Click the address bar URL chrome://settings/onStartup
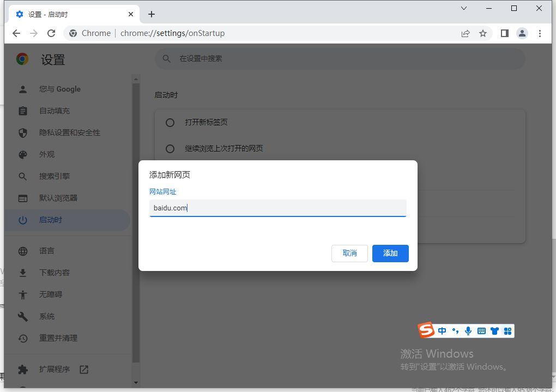Screen dimensions: 556x392 pyautogui.click(x=172, y=33)
